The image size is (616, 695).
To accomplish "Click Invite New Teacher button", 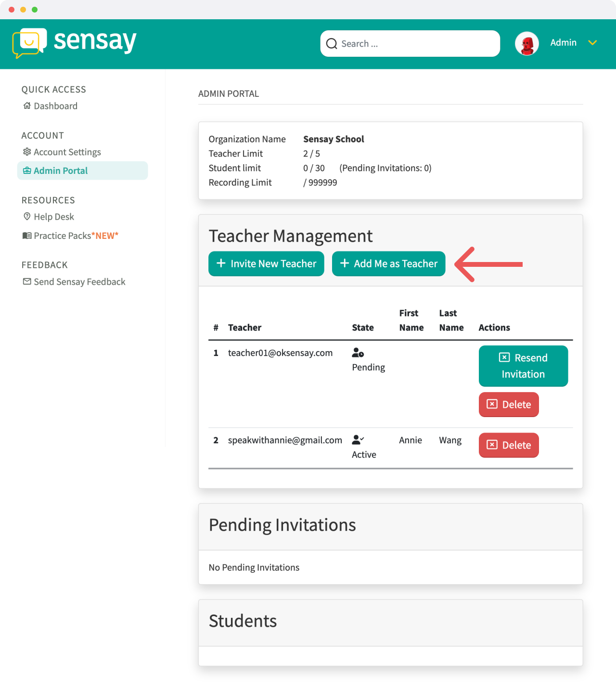I will 266,263.
